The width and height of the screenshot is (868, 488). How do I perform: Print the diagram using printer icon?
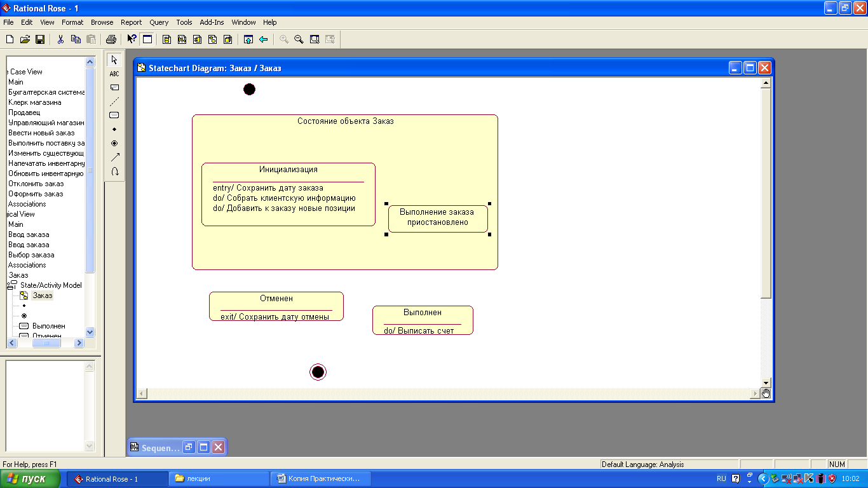[x=111, y=39]
